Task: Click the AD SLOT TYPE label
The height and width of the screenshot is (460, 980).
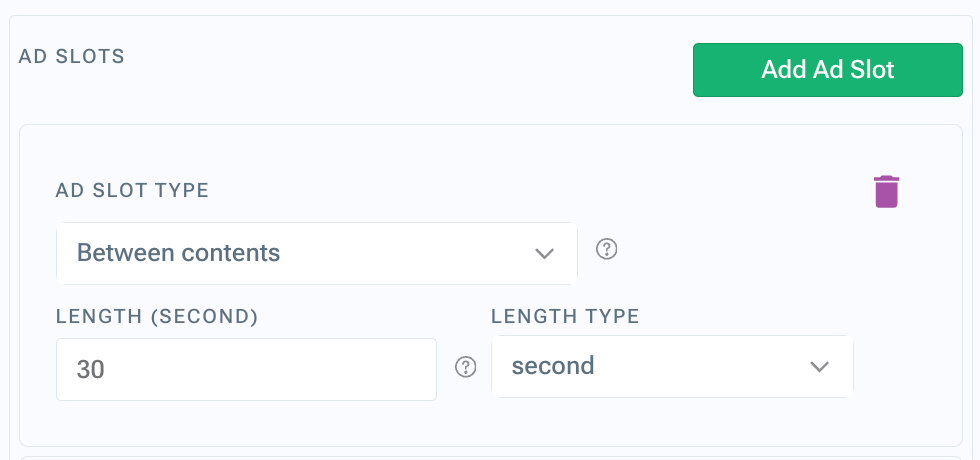Action: point(132,190)
